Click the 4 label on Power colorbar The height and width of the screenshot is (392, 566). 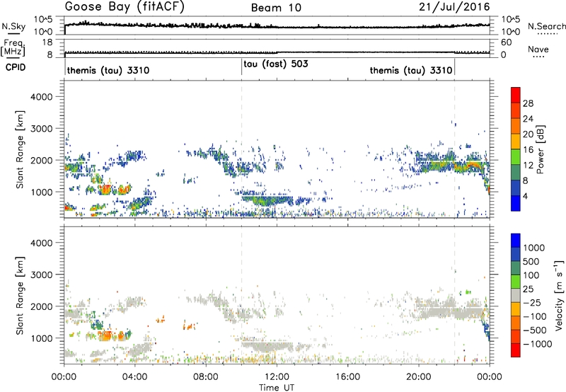click(x=525, y=196)
